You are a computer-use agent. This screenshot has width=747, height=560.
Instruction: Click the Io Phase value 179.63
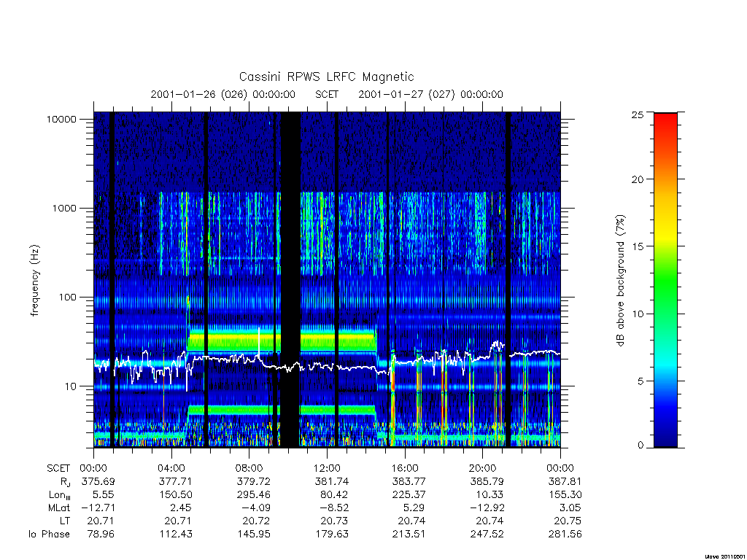pos(332,534)
